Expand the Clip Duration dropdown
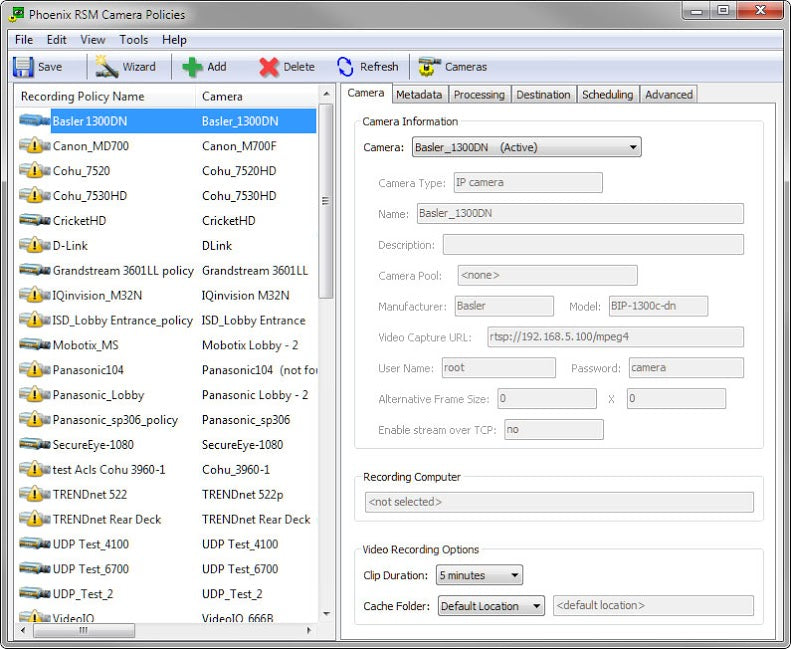This screenshot has height=649, width=791. pyautogui.click(x=479, y=576)
